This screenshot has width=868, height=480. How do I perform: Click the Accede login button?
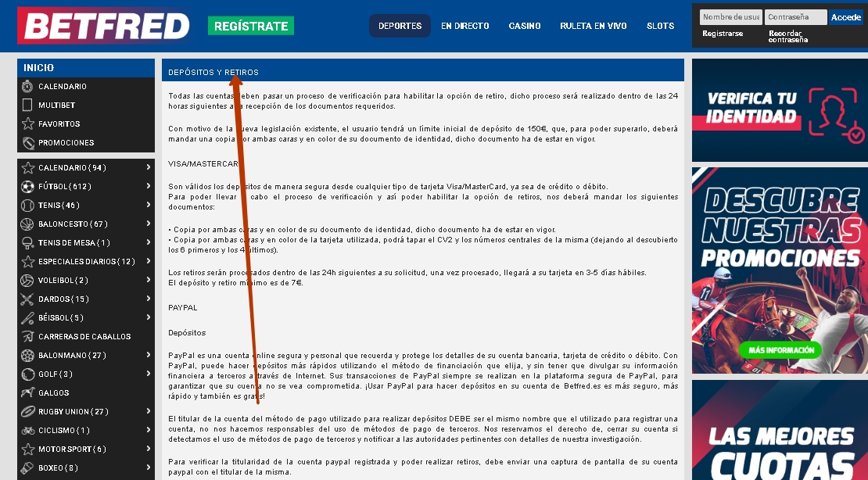tap(845, 17)
